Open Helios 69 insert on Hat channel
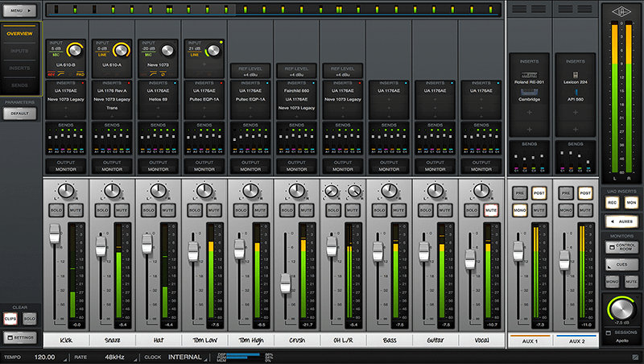This screenshot has width=644, height=364. coord(158,99)
